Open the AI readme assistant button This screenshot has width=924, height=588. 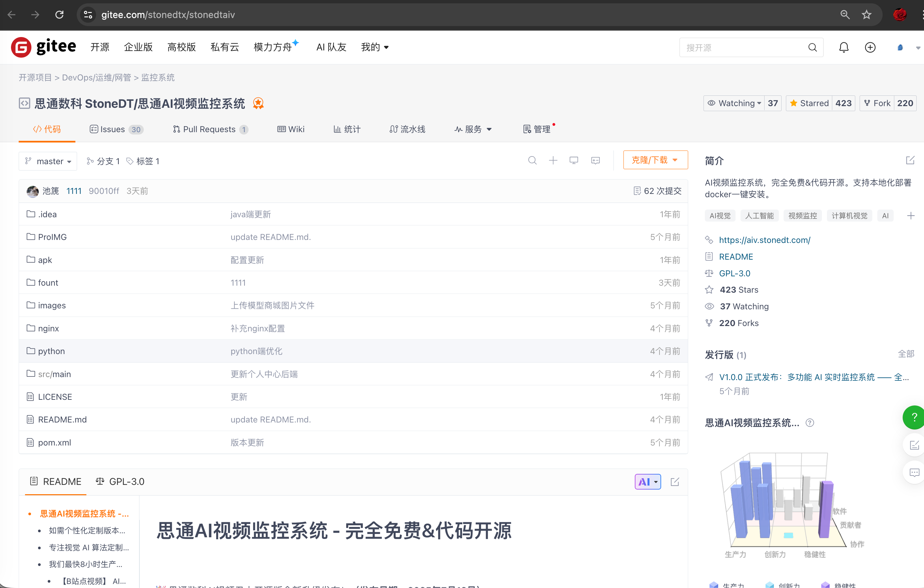click(x=647, y=481)
